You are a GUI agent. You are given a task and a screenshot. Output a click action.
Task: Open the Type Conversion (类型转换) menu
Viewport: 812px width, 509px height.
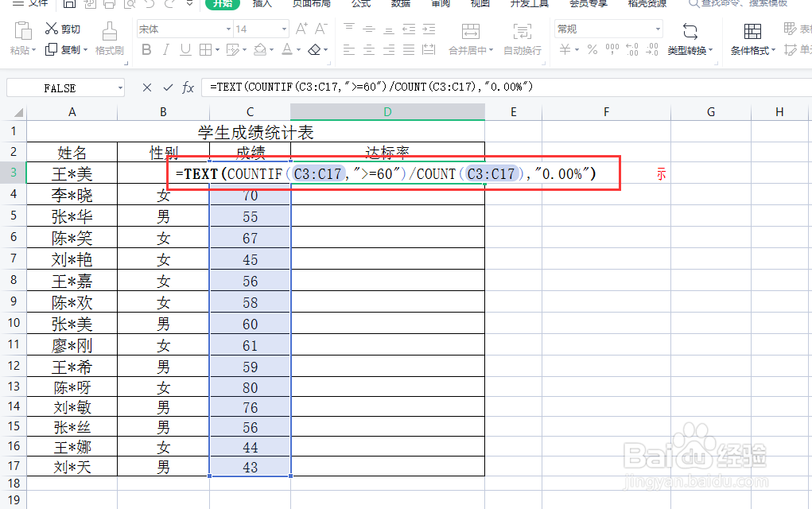(x=690, y=39)
